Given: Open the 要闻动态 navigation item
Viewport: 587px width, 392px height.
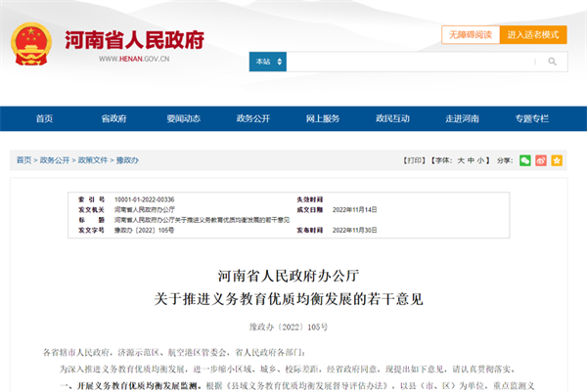Looking at the screenshot, I should coord(184,118).
